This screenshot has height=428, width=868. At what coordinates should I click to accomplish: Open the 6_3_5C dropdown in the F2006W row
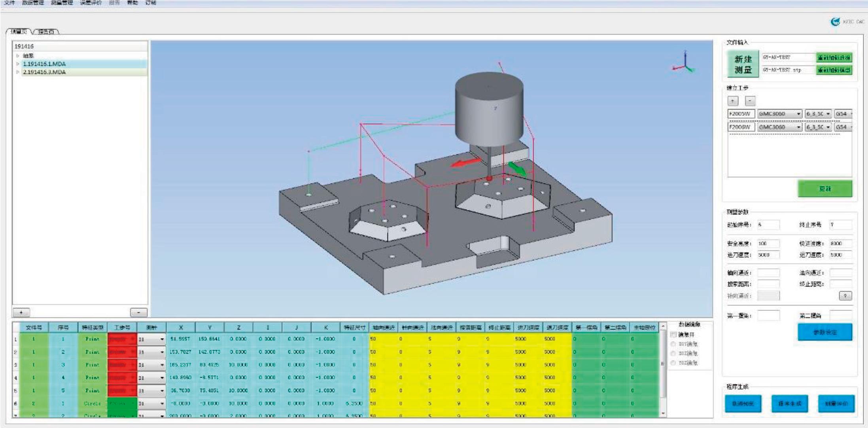click(x=818, y=127)
